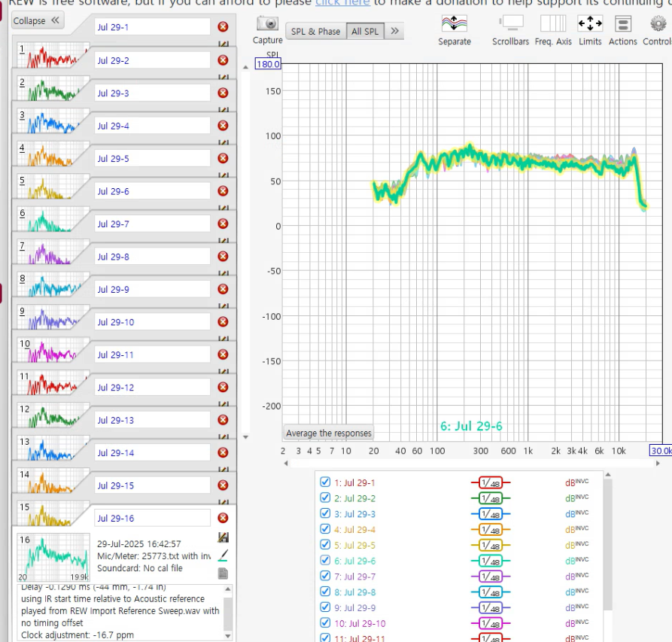
Task: Open 1/48 smoothing selector for Jul 29-5
Action: [491, 546]
